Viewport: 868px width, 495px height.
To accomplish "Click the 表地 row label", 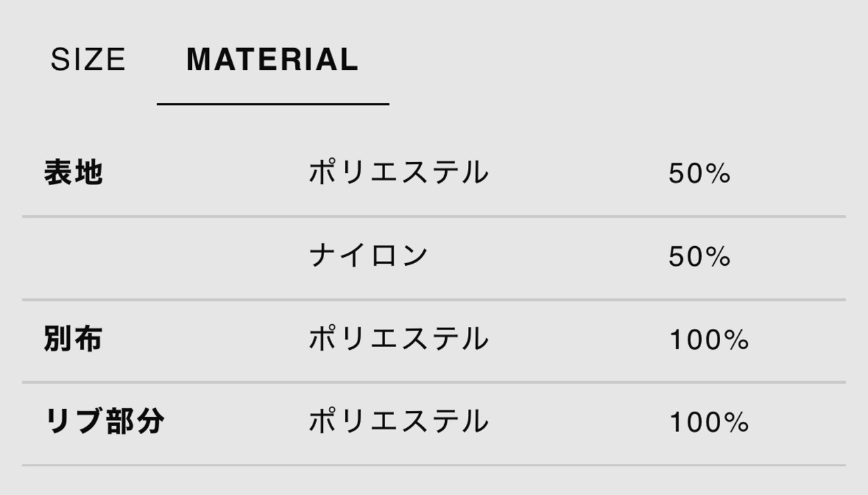I will pyautogui.click(x=73, y=173).
